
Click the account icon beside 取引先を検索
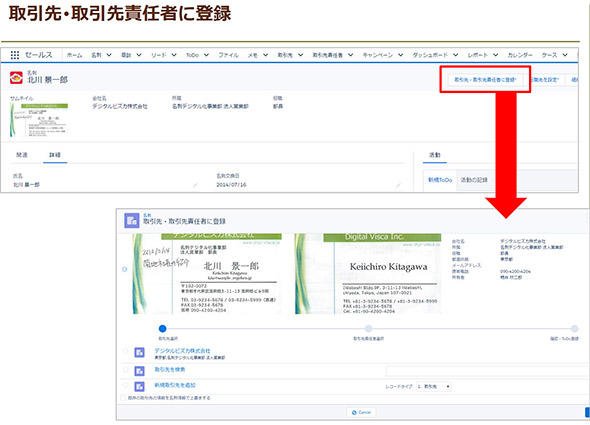140,371
